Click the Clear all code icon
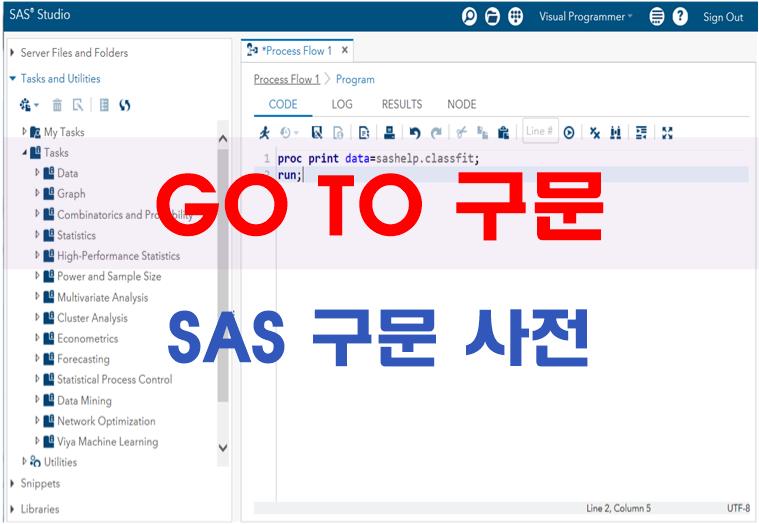This screenshot has width=759, height=524. click(x=595, y=133)
